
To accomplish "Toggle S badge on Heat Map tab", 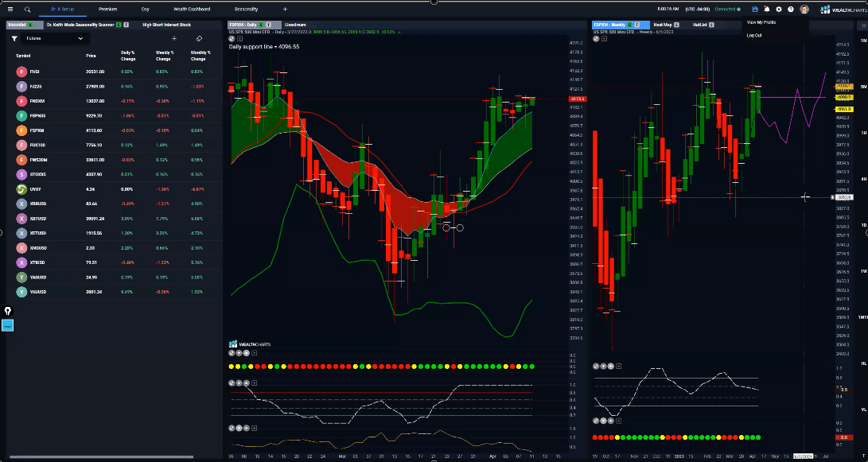I will [x=676, y=25].
